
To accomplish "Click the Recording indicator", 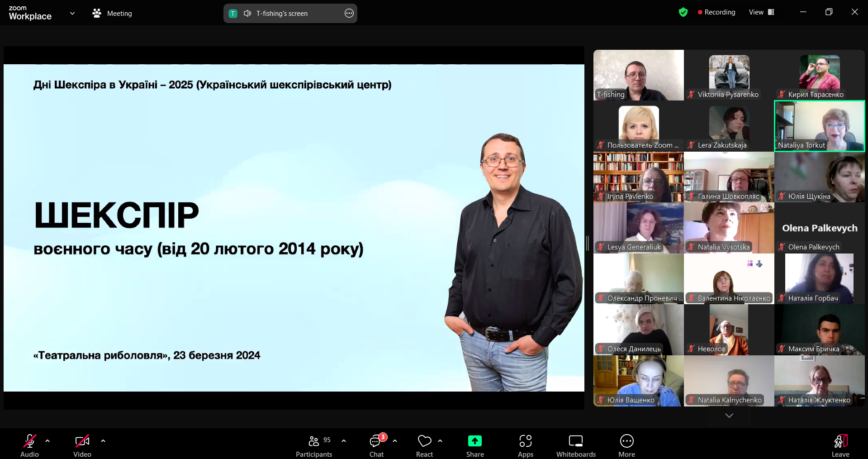I will point(716,12).
